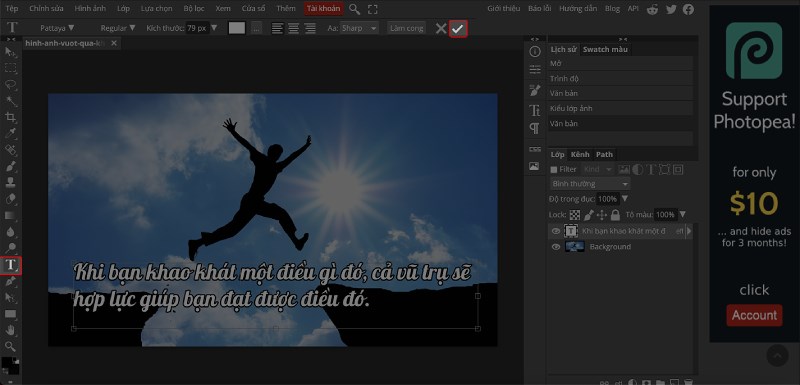
Task: Select the Eraser tool
Action: coord(10,199)
